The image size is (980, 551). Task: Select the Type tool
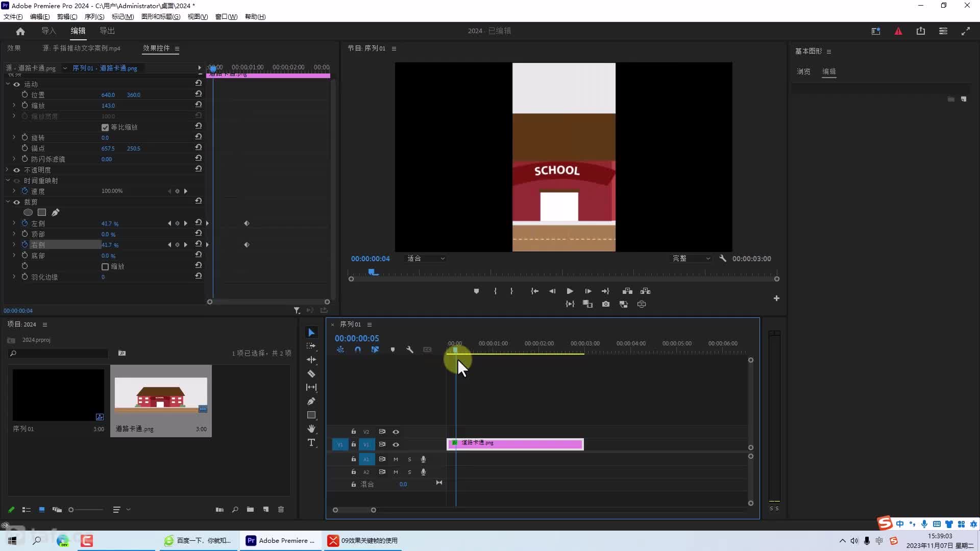[311, 442]
